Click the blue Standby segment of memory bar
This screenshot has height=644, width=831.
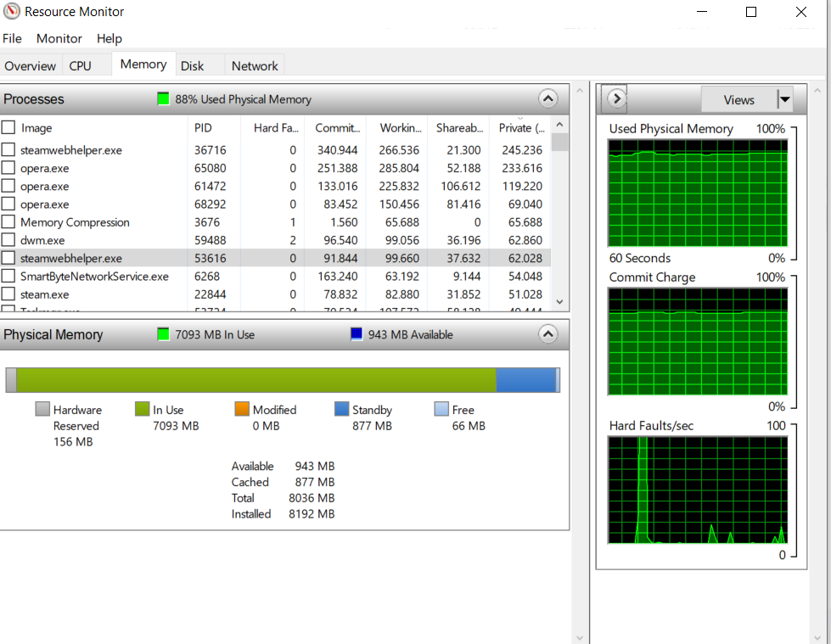(525, 380)
